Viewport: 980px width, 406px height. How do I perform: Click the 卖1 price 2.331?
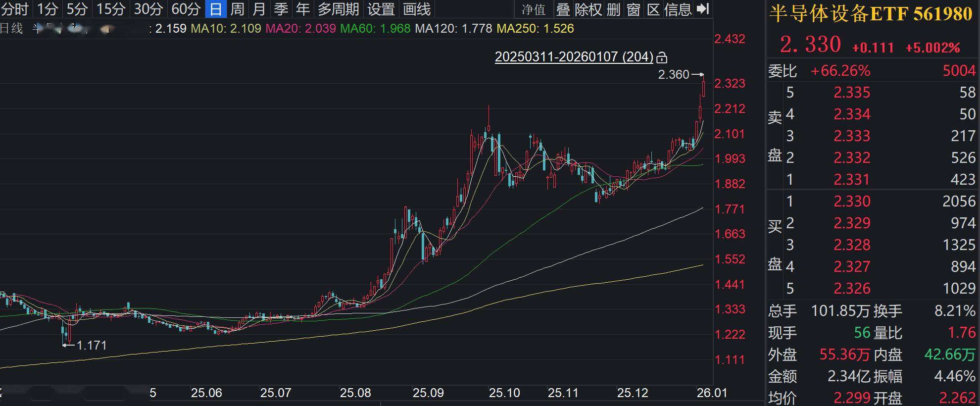click(851, 179)
